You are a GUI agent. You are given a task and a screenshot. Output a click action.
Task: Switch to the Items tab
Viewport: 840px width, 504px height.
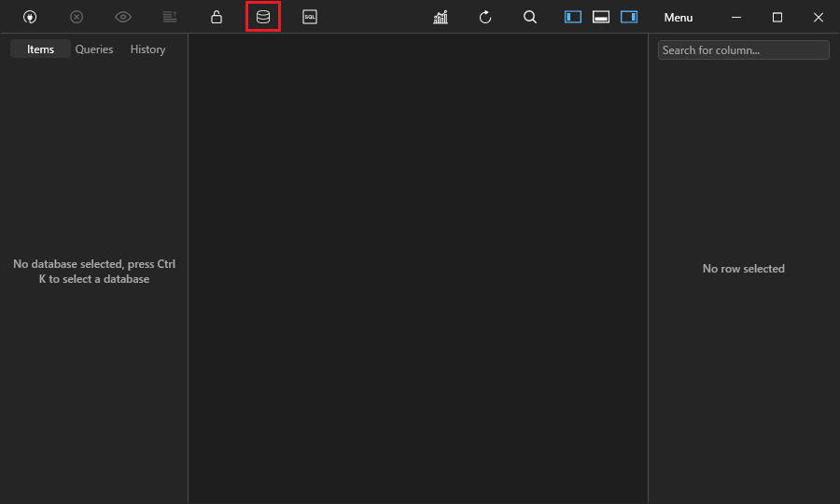pyautogui.click(x=41, y=49)
